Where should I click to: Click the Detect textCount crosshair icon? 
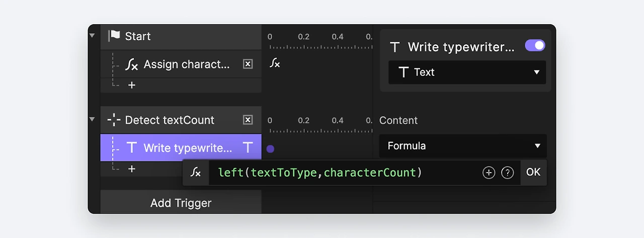pyautogui.click(x=114, y=120)
